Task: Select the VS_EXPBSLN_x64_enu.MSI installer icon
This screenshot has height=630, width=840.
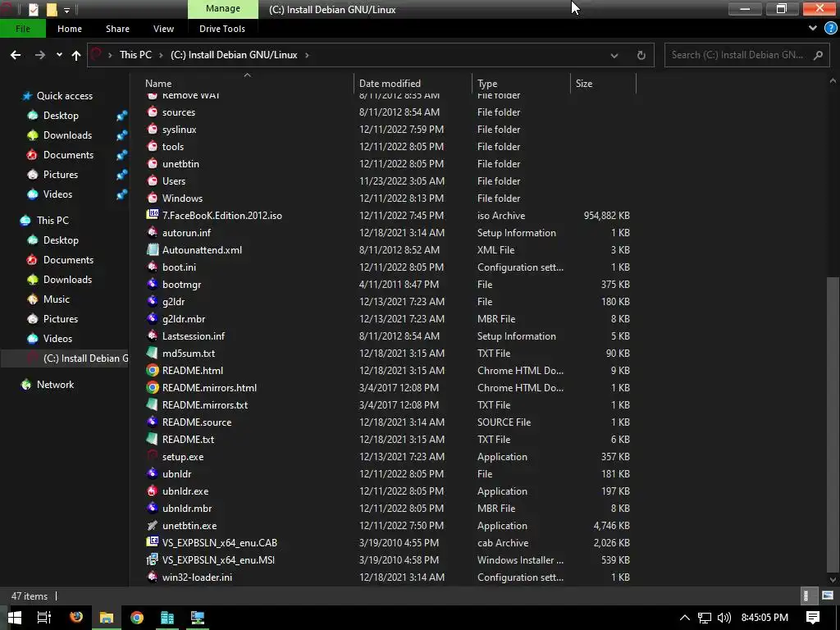Action: coord(153,559)
